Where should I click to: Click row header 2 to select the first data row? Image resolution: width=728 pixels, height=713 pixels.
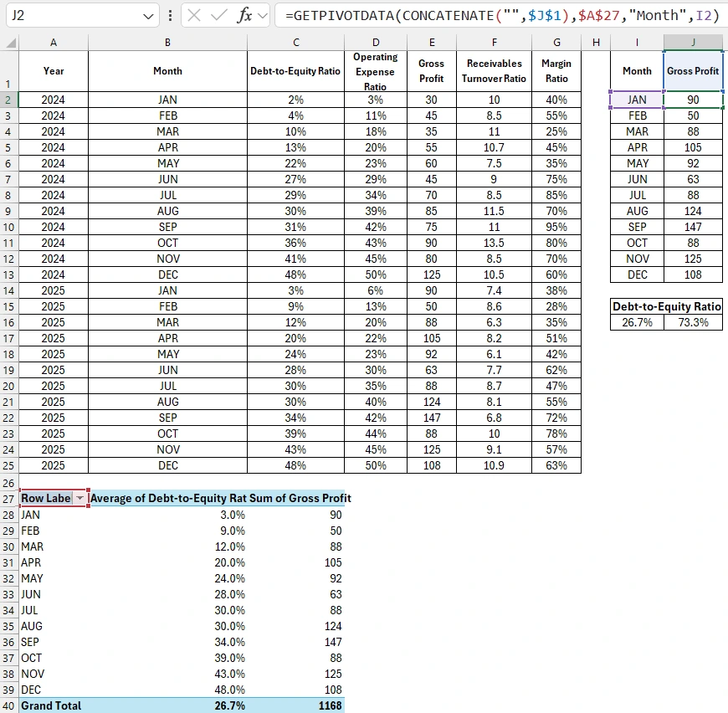8,99
